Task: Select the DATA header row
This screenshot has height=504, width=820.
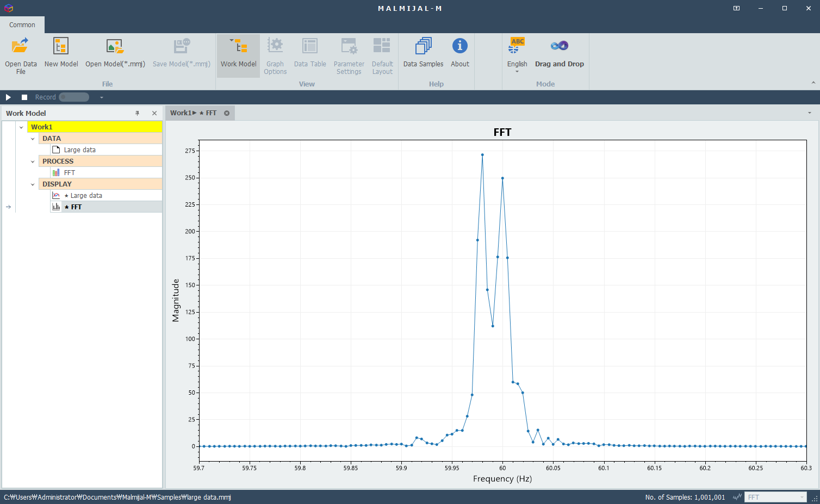Action: tap(101, 139)
